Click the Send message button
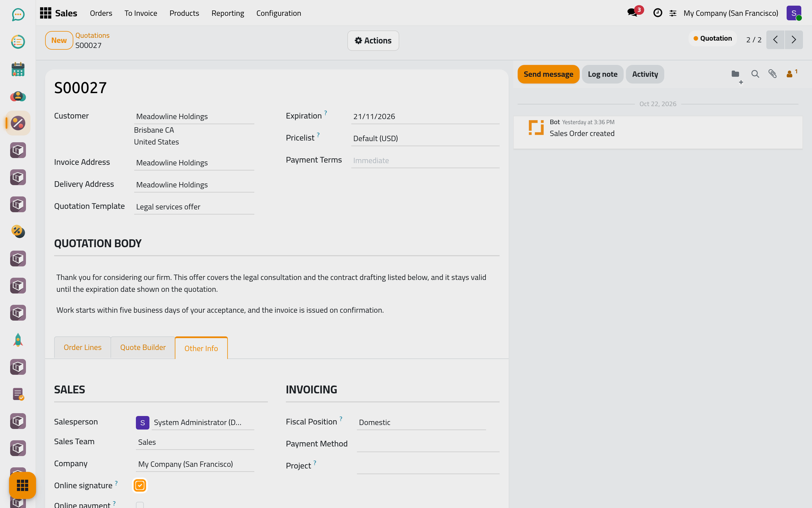The height and width of the screenshot is (508, 812). tap(549, 74)
